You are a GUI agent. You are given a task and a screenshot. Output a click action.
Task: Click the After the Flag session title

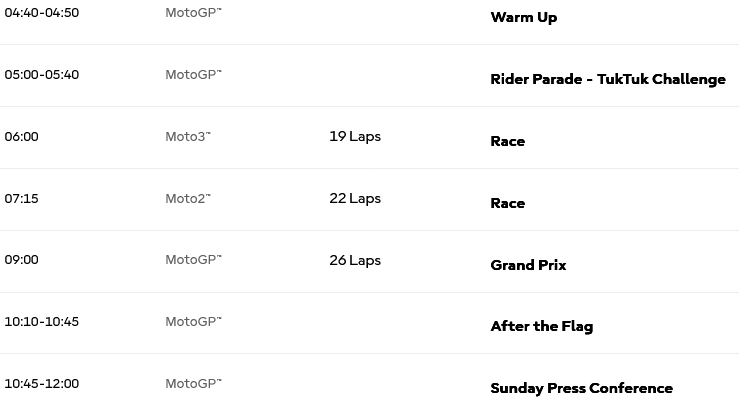click(541, 326)
